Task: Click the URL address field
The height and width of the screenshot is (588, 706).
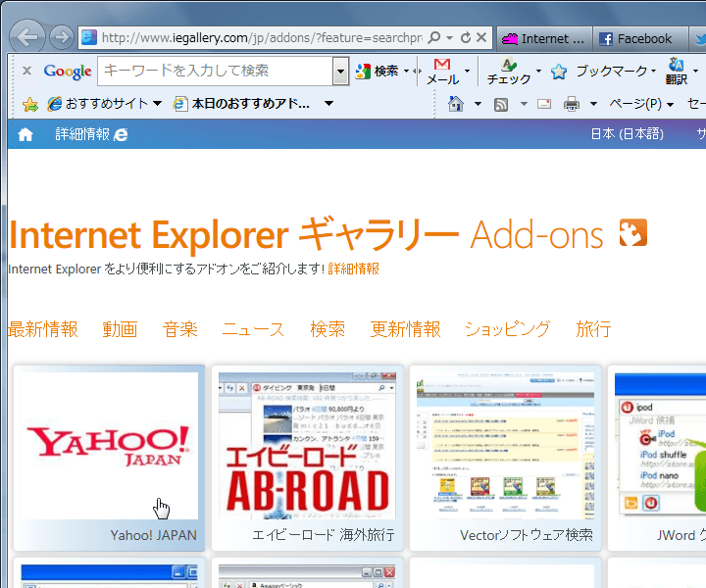Action: pos(262,38)
